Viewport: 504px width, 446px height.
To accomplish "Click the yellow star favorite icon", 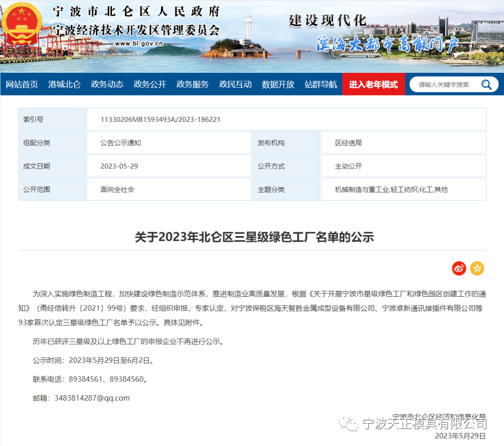I will click(477, 268).
